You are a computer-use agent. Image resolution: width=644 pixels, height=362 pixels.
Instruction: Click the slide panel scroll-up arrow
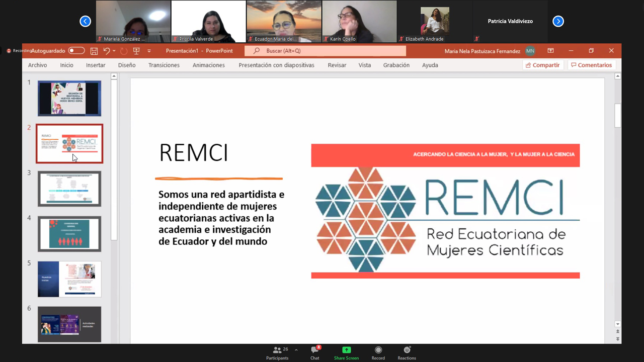pyautogui.click(x=114, y=76)
